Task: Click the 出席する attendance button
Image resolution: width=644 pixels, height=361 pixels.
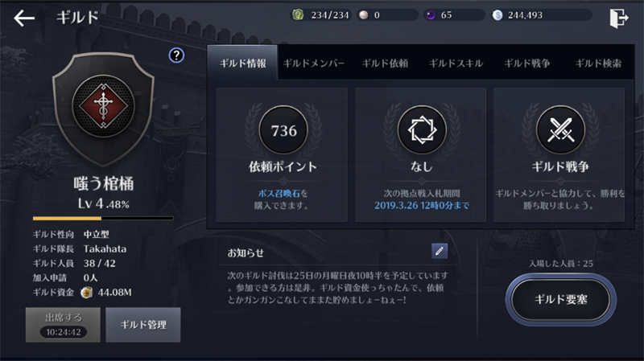Action: pyautogui.click(x=63, y=325)
